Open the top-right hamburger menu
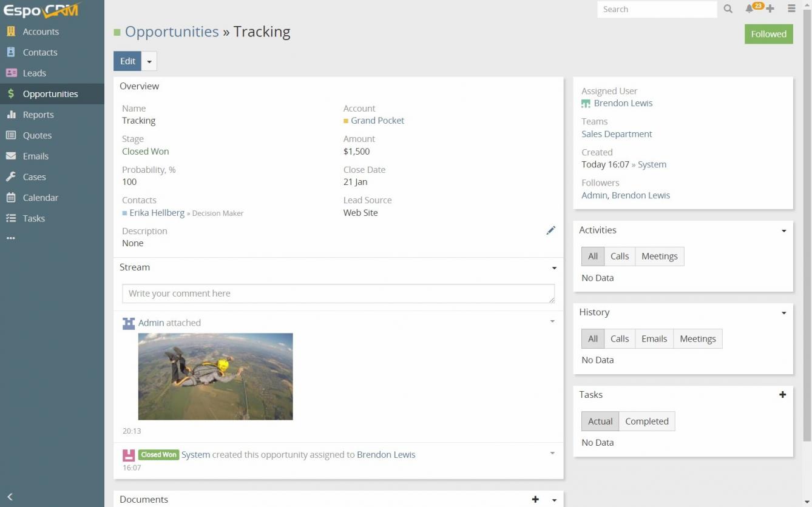 (x=791, y=9)
